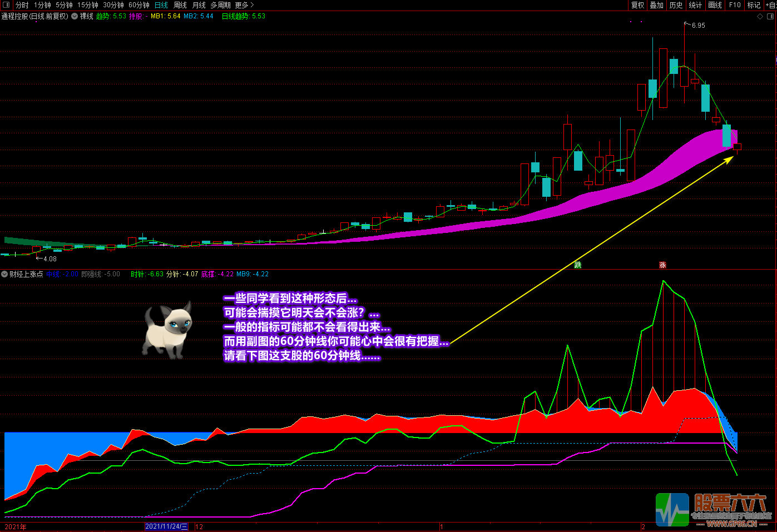Click the 标记 mark tool

[754, 5]
